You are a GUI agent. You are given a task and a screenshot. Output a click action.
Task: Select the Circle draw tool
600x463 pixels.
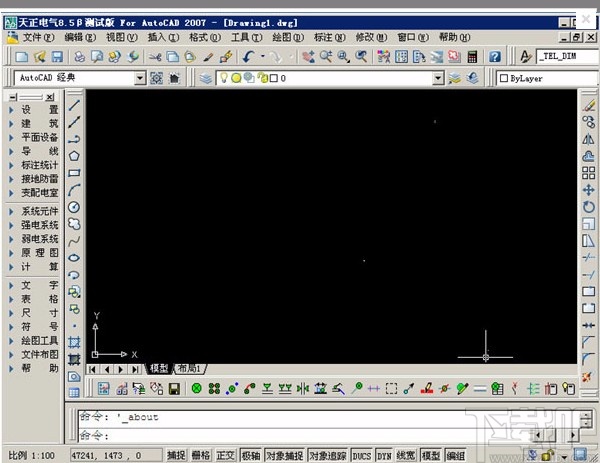click(x=74, y=207)
